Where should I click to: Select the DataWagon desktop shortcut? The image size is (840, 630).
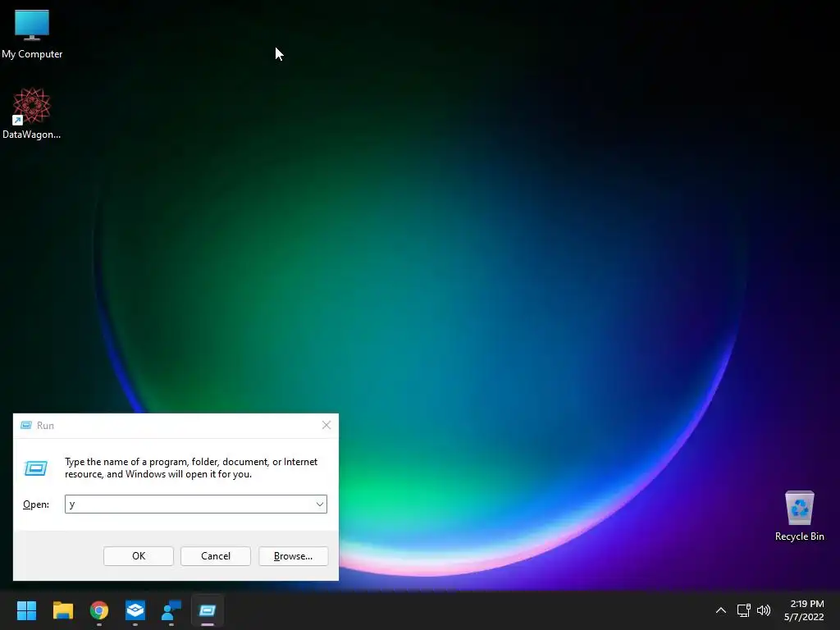point(32,113)
